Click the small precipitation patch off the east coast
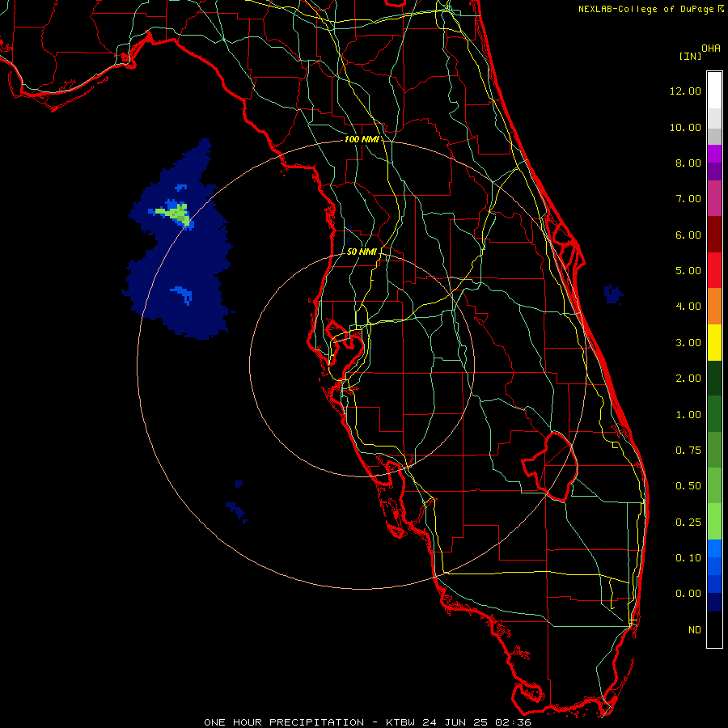Image resolution: width=728 pixels, height=728 pixels. [x=613, y=294]
